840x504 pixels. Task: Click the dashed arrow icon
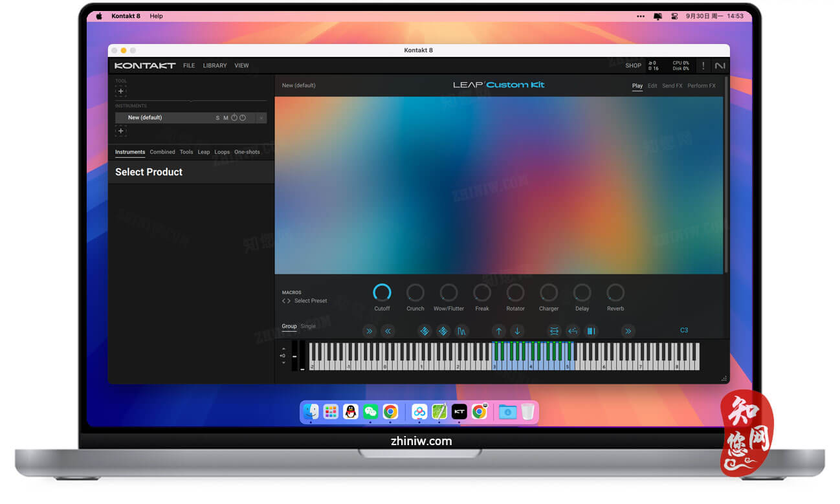coord(572,331)
